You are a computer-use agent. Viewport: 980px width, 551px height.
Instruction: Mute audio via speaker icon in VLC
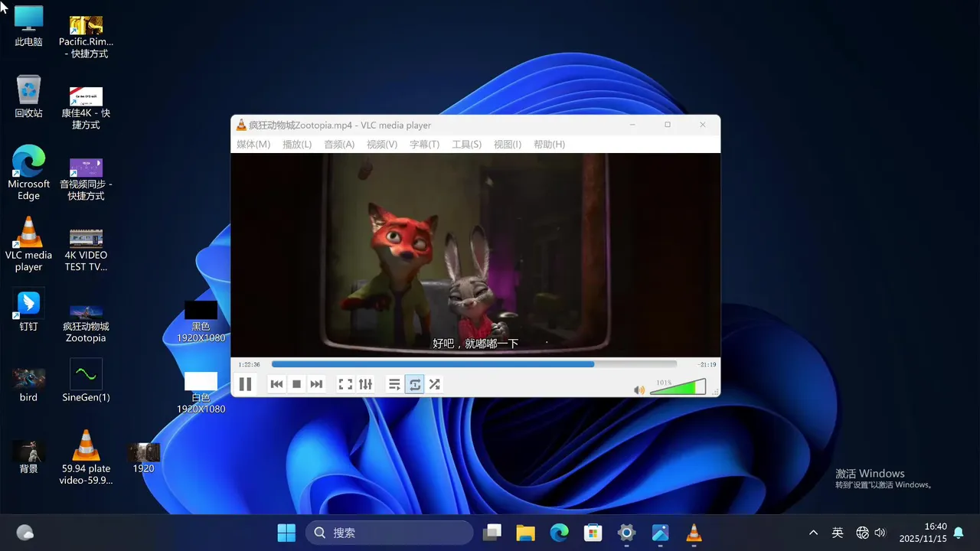coord(639,390)
